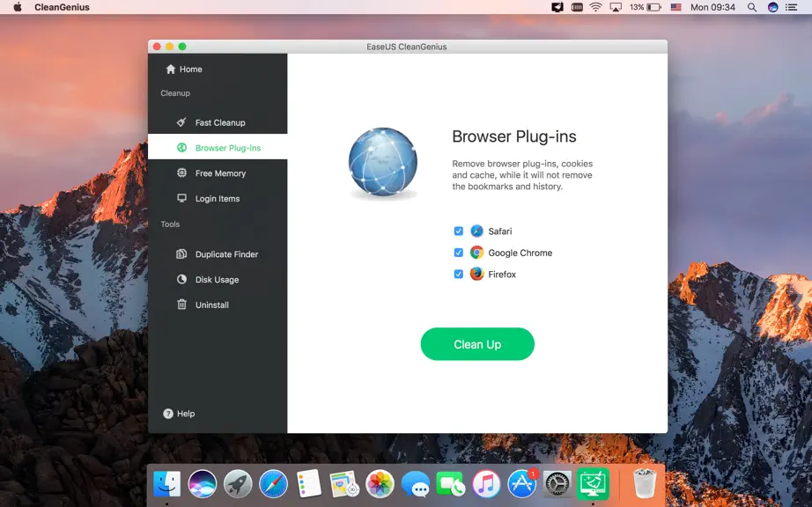The image size is (812, 507).
Task: Open the Disk Usage tool label
Action: [217, 280]
